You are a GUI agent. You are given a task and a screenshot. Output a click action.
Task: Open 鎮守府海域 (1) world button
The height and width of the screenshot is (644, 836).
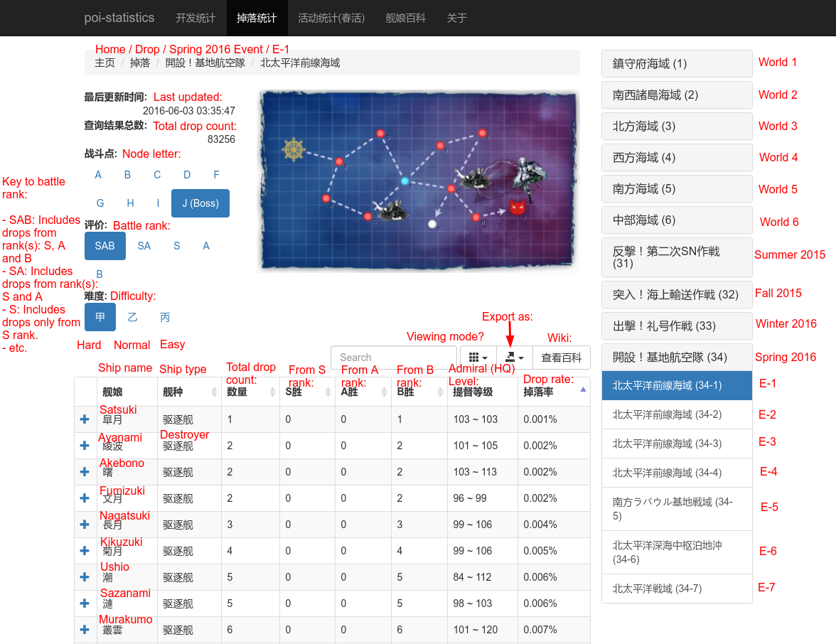tap(677, 64)
